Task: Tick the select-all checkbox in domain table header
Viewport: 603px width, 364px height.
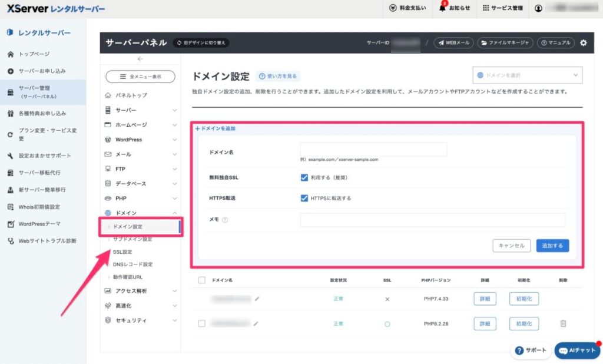Action: click(202, 280)
